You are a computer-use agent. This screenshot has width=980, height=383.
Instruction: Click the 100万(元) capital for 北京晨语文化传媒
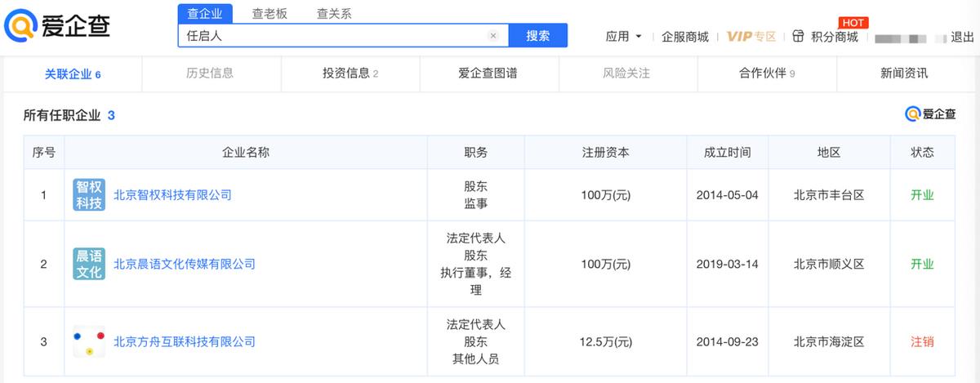pyautogui.click(x=605, y=264)
